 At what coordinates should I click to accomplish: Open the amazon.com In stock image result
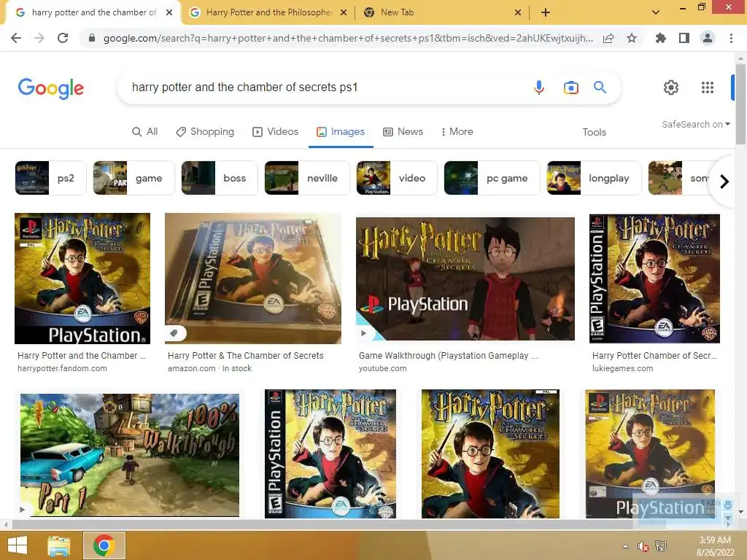coord(253,279)
